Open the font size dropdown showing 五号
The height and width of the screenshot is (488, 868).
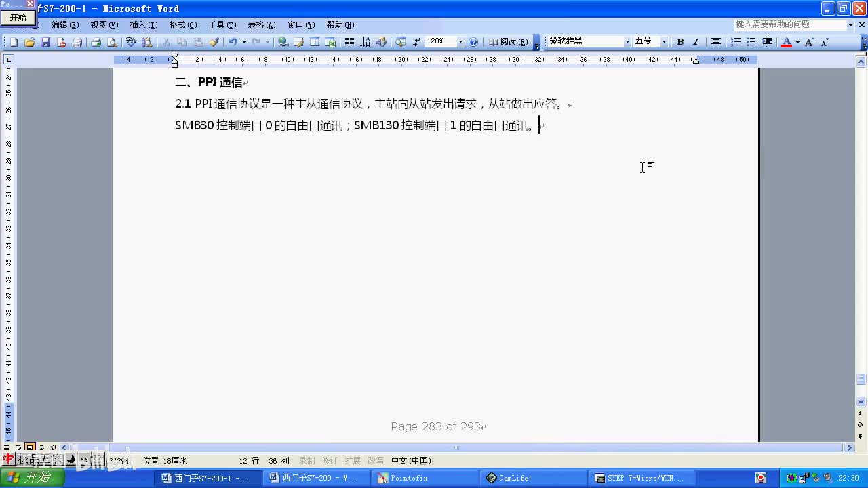click(664, 42)
